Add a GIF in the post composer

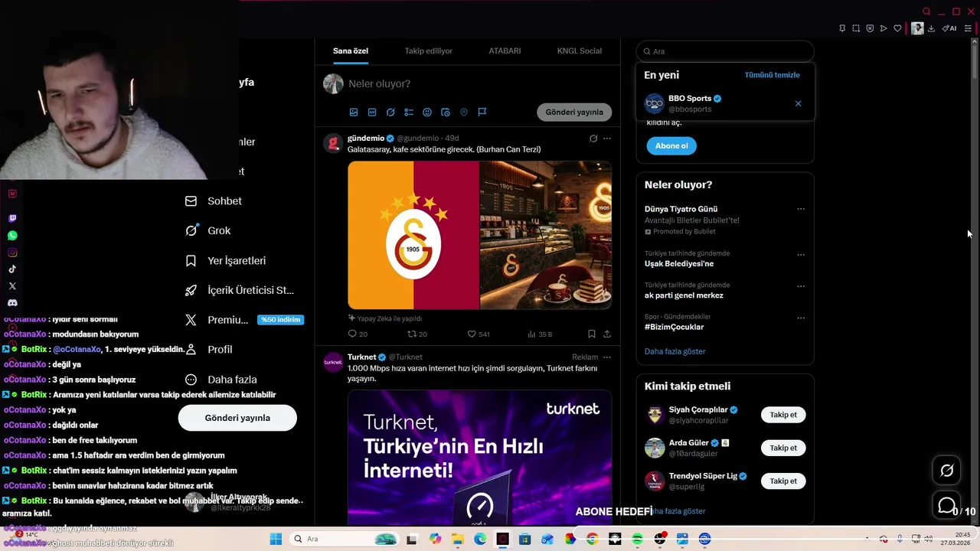[x=372, y=112]
